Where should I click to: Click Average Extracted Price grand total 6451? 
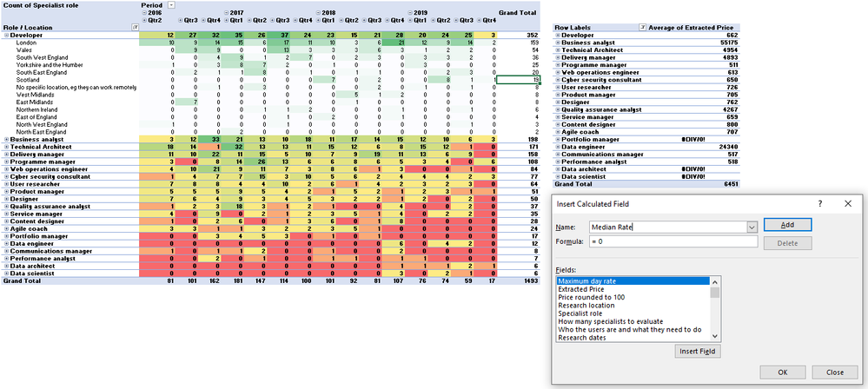tap(694, 184)
